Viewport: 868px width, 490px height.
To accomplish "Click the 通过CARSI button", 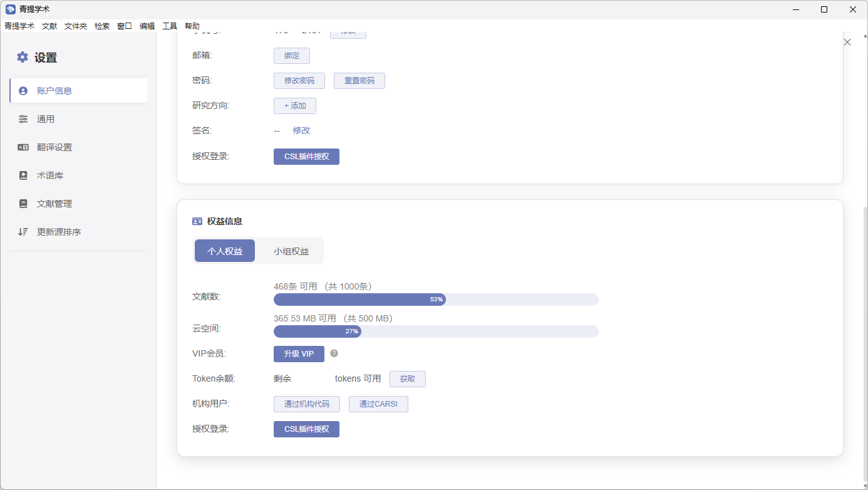I will point(378,404).
